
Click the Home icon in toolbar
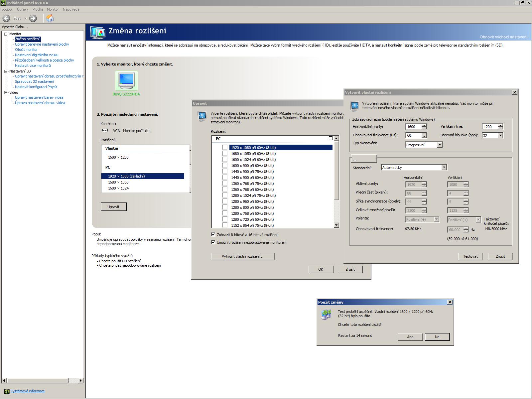pyautogui.click(x=50, y=18)
